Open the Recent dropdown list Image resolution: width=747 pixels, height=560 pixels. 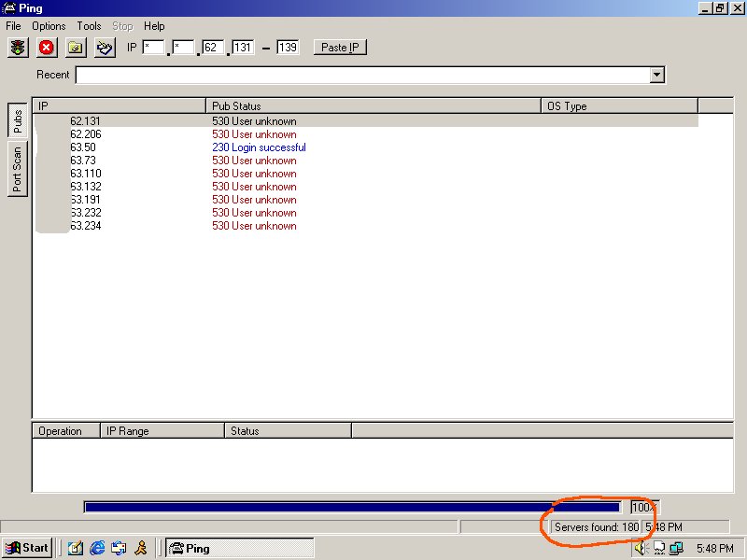[x=656, y=75]
